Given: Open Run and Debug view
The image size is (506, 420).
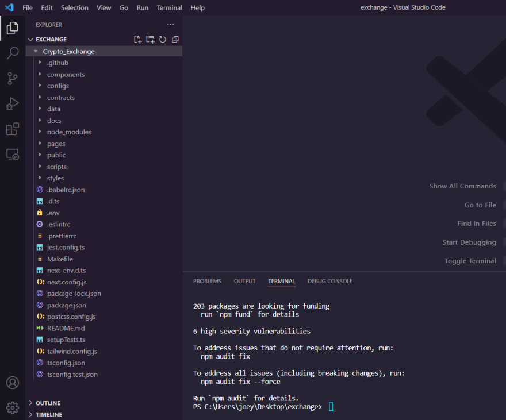Looking at the screenshot, I should (12, 103).
